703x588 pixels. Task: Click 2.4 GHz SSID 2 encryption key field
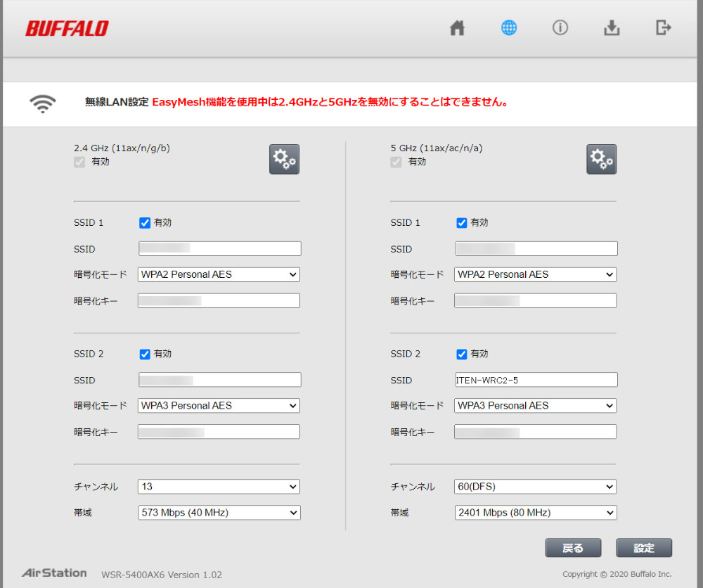pos(219,431)
